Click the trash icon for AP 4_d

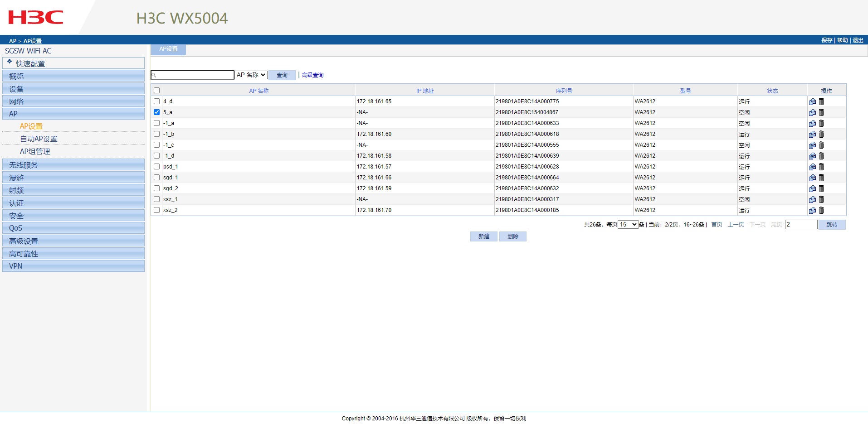[x=821, y=101]
